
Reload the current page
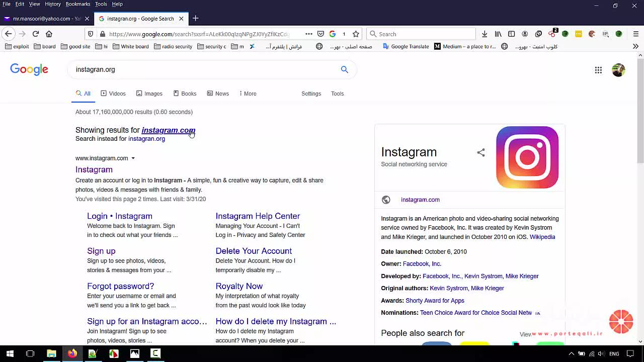tap(36, 34)
